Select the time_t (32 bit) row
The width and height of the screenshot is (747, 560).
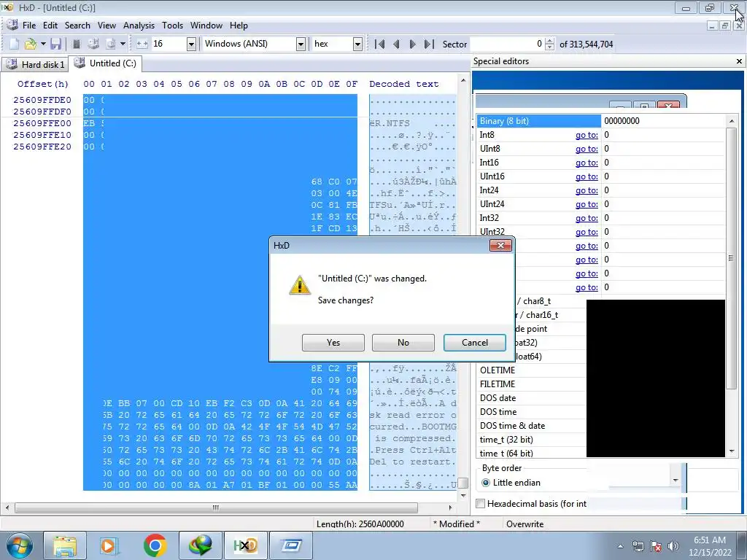(x=533, y=440)
